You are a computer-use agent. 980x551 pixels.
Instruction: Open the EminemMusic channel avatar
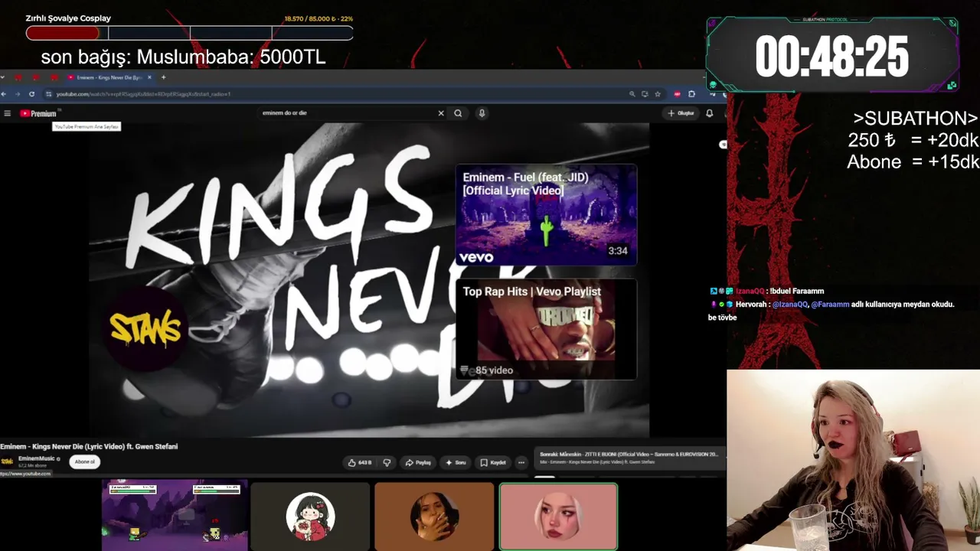[7, 461]
